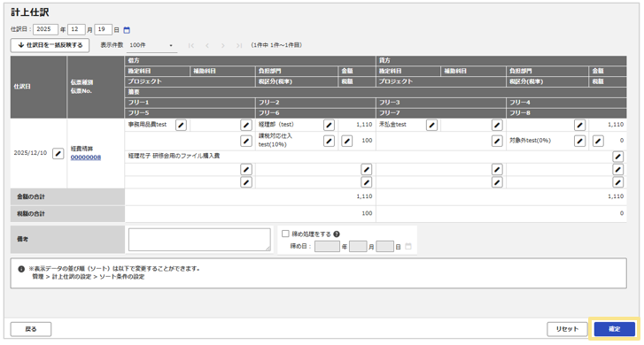Edit the 2025/12/10 journal date with pencil
This screenshot has height=345, width=644.
click(x=58, y=153)
